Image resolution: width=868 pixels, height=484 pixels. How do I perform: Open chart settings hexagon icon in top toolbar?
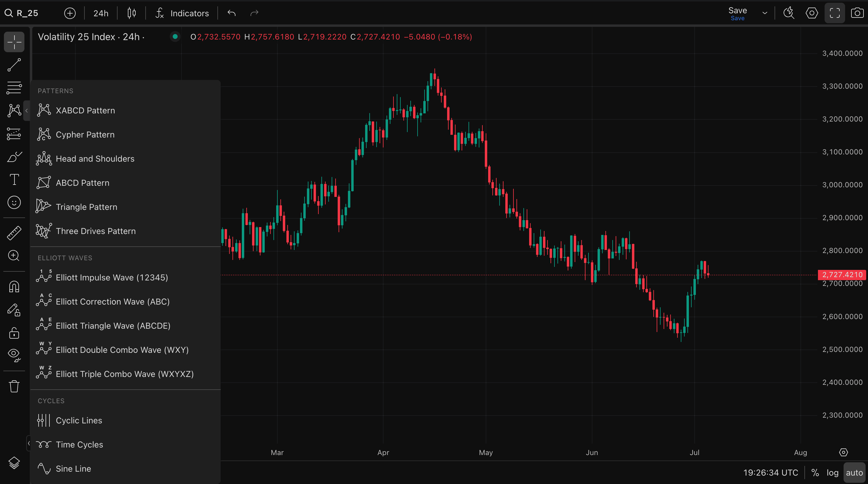[812, 13]
